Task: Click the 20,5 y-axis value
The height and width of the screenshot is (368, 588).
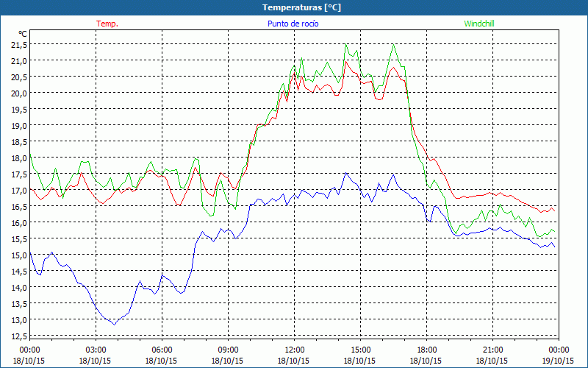Action: [19, 77]
